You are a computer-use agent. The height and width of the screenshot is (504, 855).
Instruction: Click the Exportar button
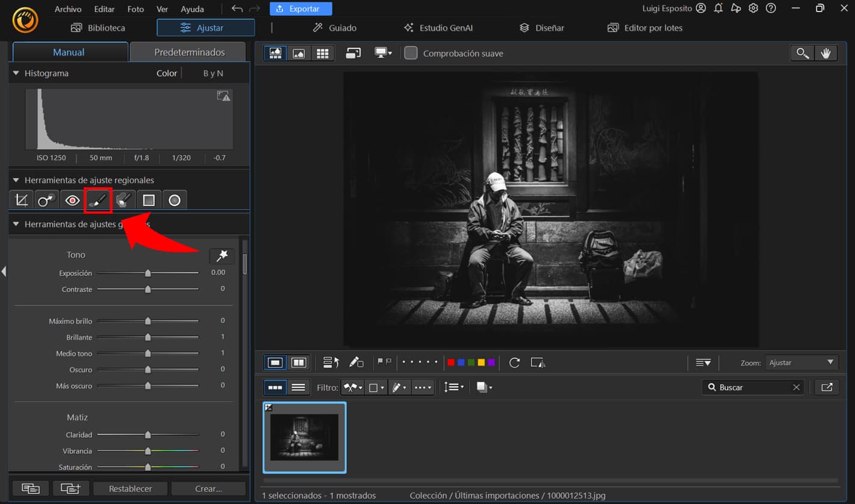[300, 8]
